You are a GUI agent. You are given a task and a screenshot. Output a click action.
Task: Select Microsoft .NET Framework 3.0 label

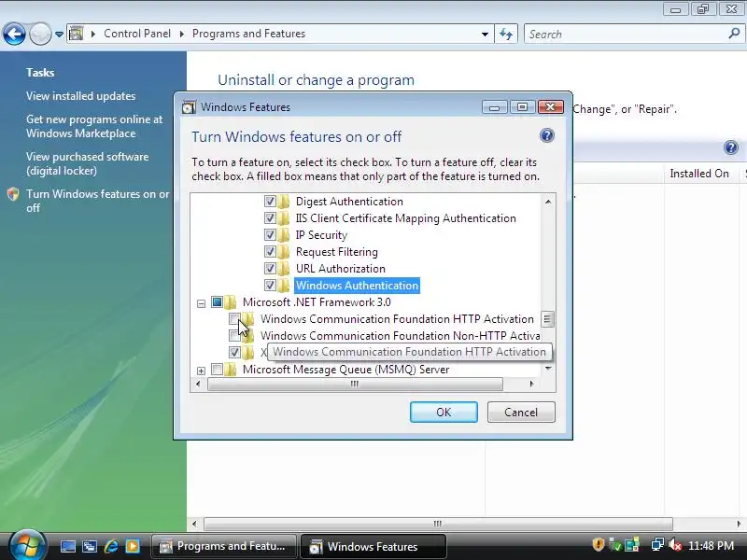(x=317, y=301)
